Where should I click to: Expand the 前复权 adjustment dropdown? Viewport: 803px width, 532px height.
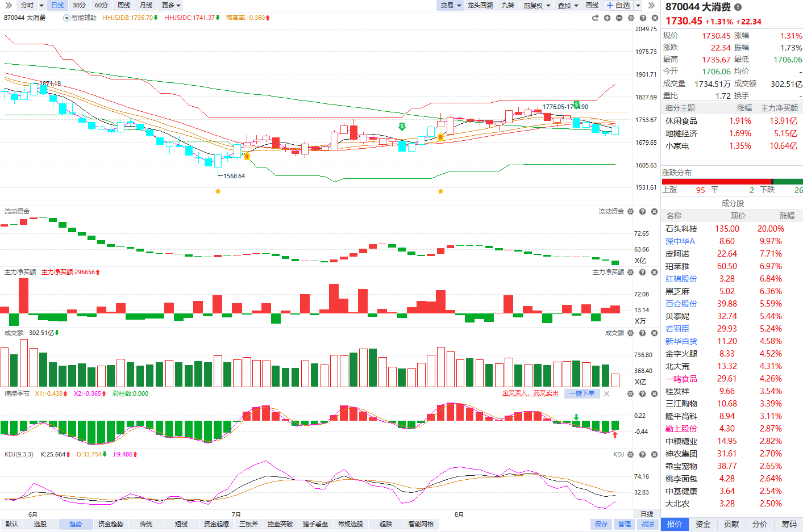537,5
